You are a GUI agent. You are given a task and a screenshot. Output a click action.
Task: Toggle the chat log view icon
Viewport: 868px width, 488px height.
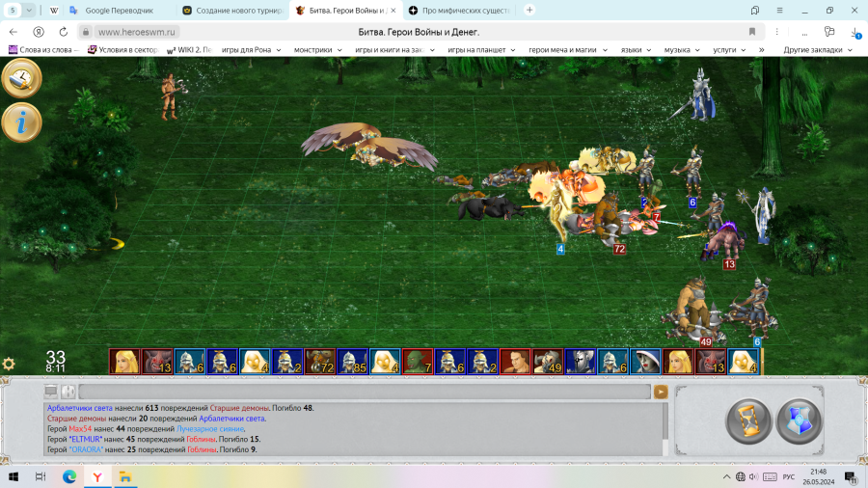coord(51,392)
